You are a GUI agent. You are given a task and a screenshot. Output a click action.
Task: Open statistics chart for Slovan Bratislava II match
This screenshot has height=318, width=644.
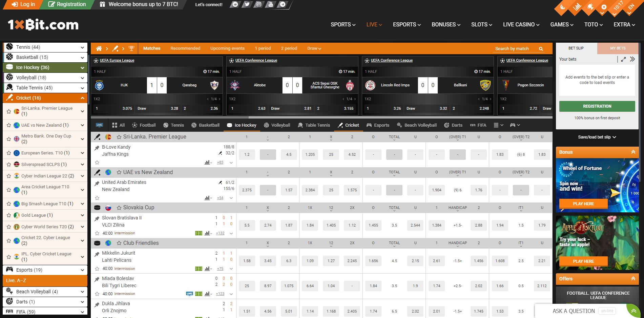coord(208,233)
